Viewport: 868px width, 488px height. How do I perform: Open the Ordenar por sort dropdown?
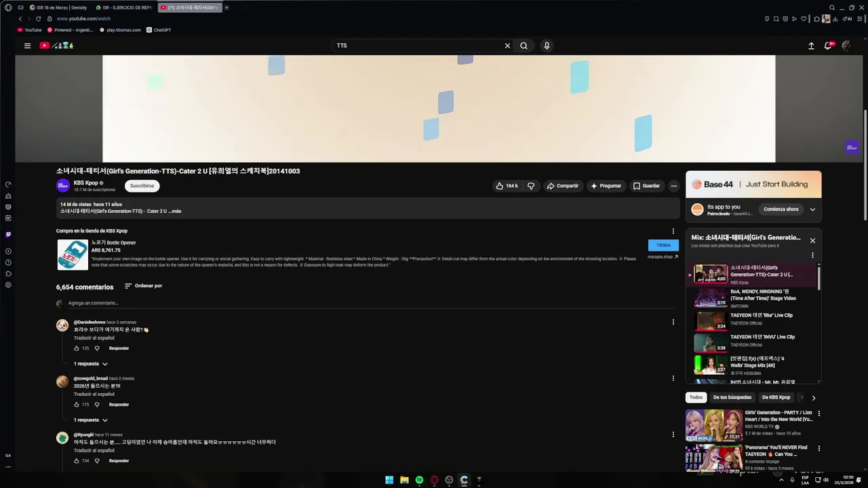point(143,286)
